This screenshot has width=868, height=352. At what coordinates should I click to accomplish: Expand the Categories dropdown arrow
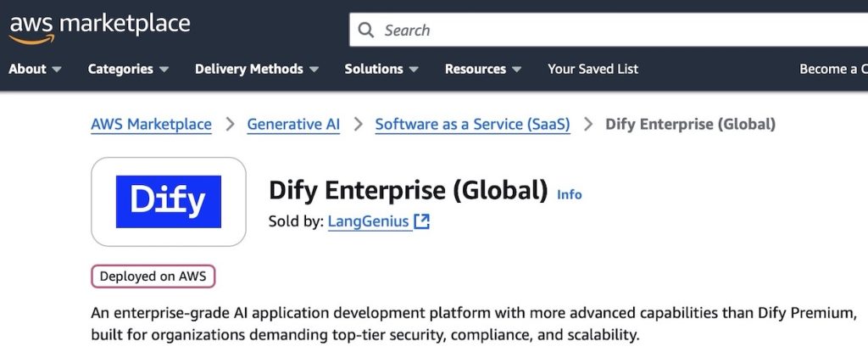tap(164, 70)
